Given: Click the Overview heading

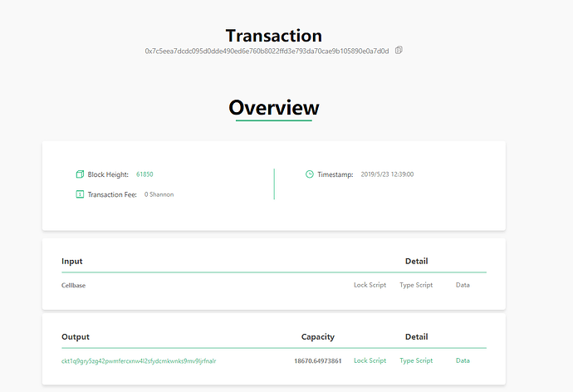Looking at the screenshot, I should (274, 108).
